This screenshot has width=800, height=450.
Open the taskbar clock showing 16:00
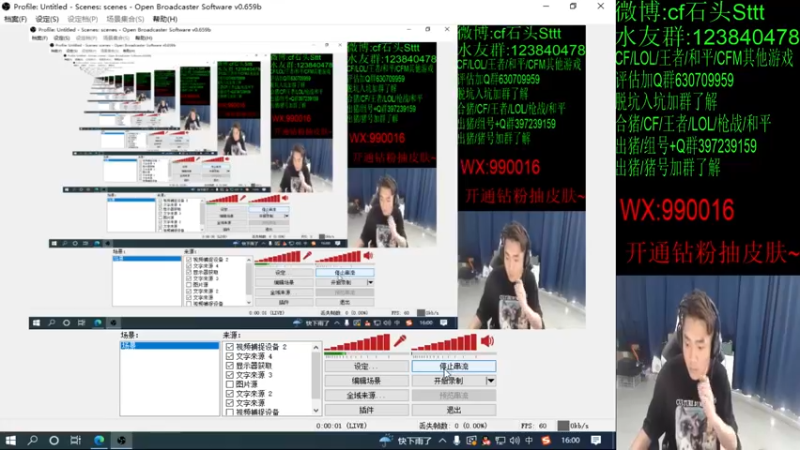pos(570,440)
